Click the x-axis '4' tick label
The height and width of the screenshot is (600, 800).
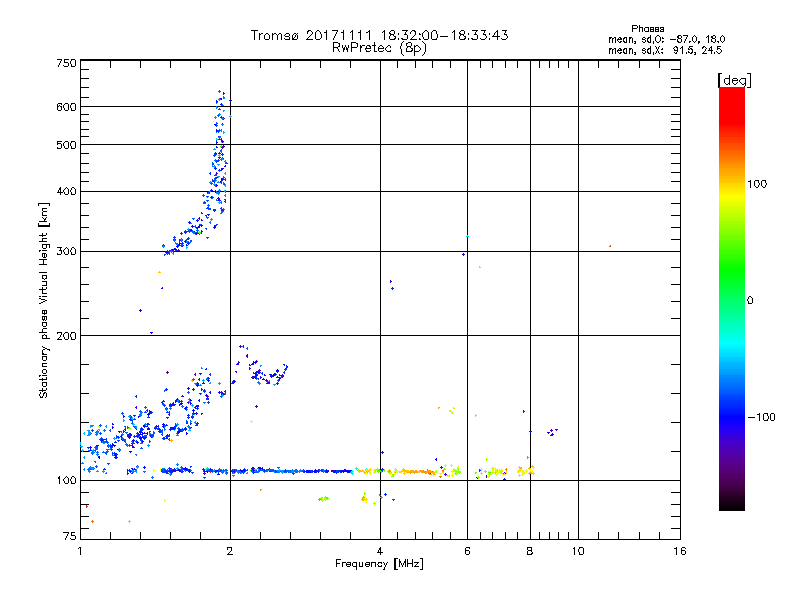pos(380,551)
